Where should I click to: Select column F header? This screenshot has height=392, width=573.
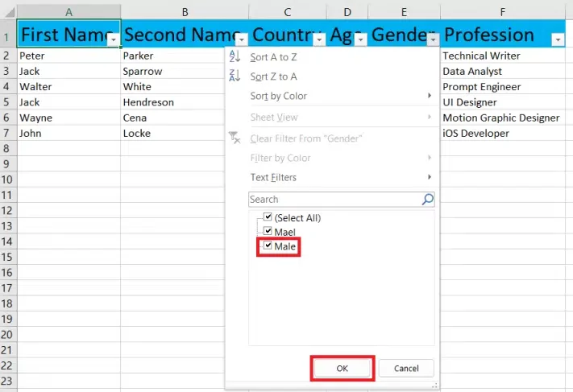point(503,12)
